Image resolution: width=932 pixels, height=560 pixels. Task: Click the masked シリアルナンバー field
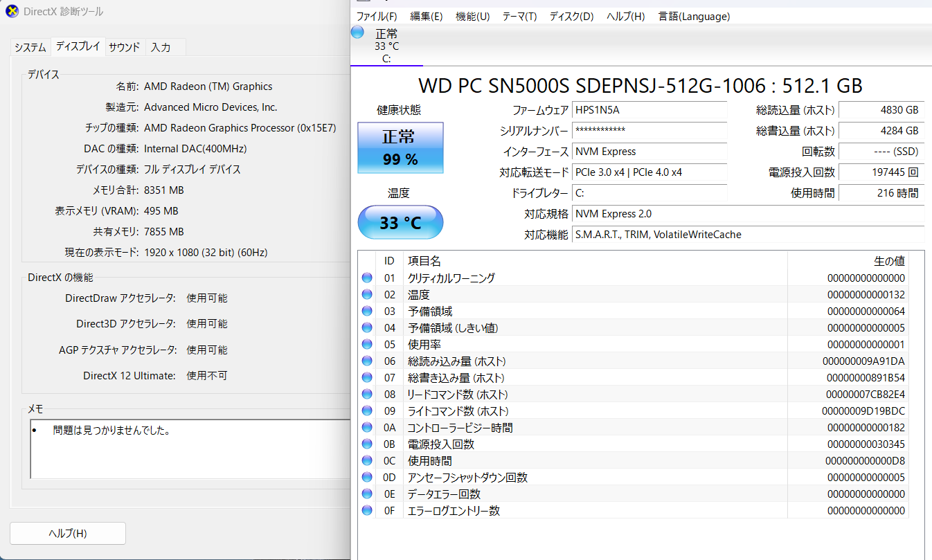[x=649, y=131]
